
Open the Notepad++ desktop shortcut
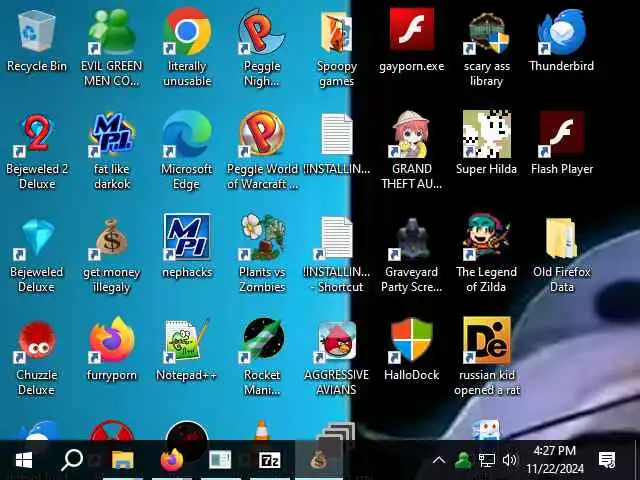(x=187, y=340)
